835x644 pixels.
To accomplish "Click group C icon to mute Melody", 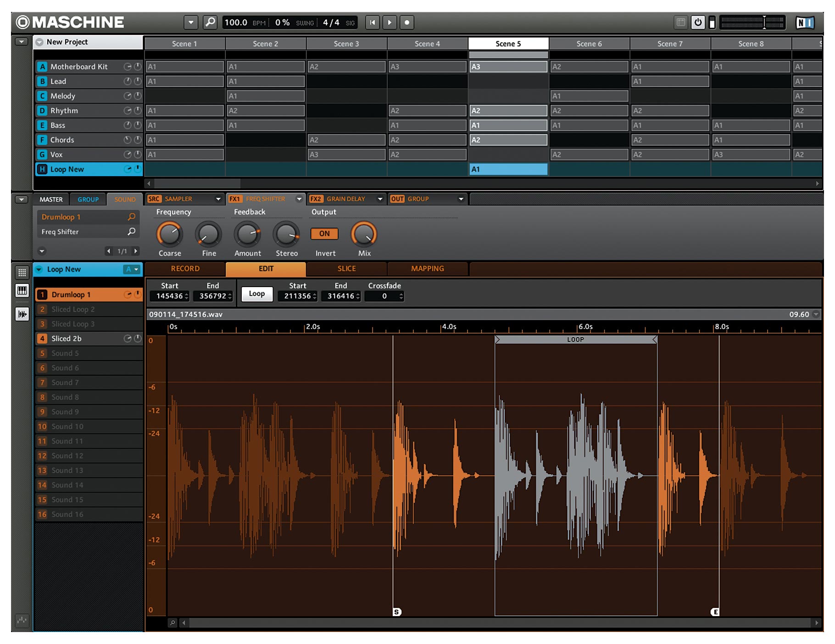I will 42,96.
